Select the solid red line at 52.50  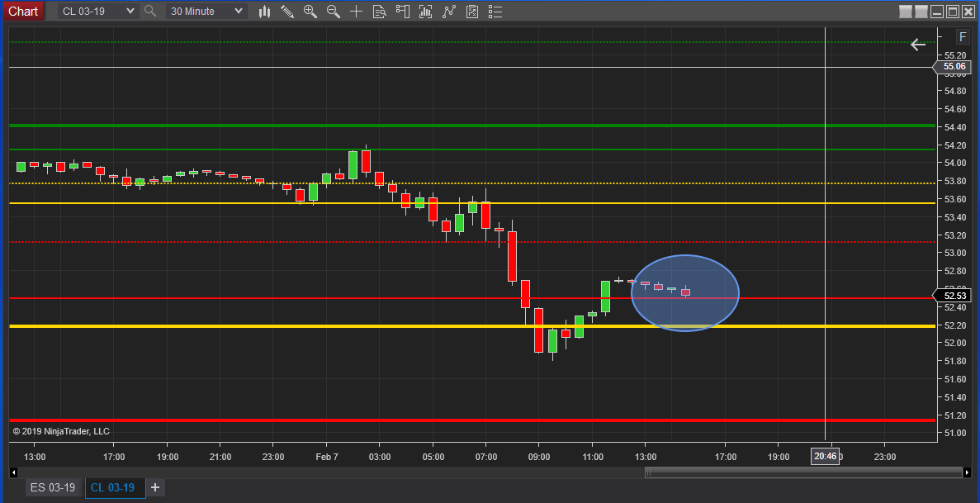coord(472,298)
